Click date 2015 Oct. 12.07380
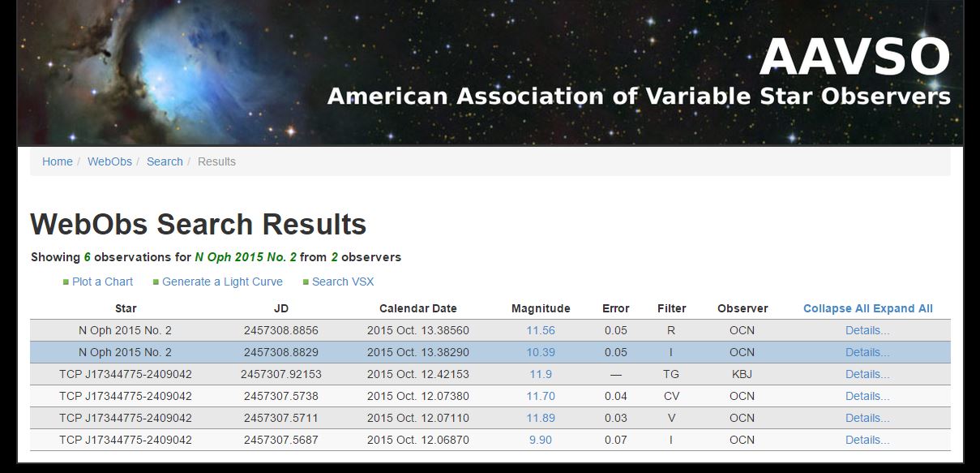Viewport: 980px width, 473px height. click(x=418, y=396)
